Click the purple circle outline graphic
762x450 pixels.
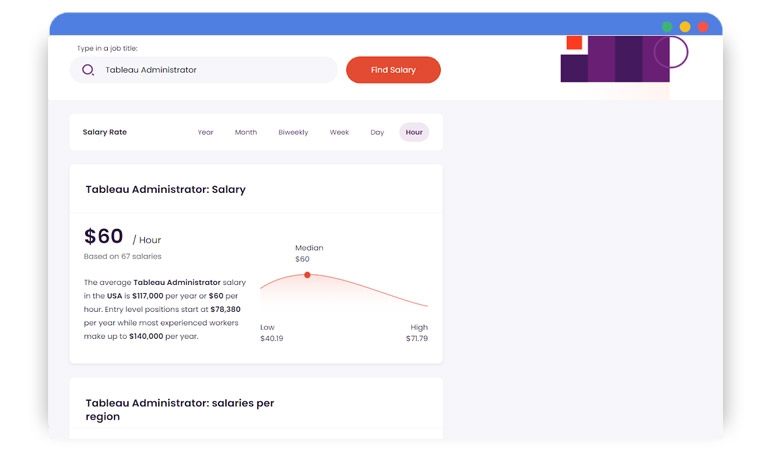671,52
